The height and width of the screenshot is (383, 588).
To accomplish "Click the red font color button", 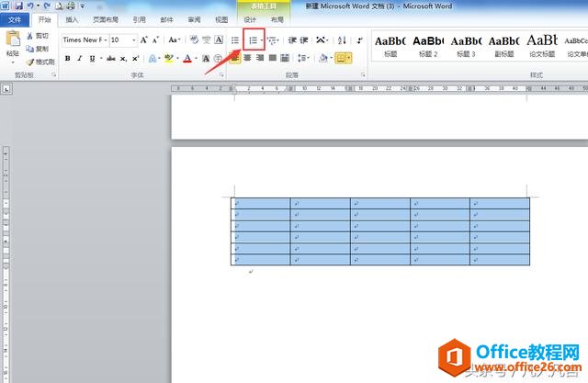I will 187,59.
